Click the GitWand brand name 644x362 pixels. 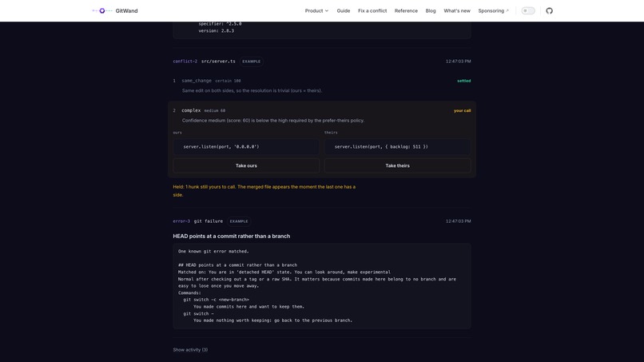point(126,10)
